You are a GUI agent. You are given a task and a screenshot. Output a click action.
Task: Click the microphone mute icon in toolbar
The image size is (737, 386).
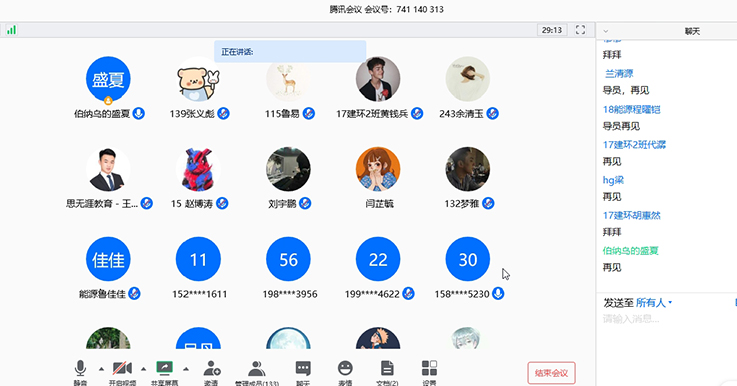80,368
